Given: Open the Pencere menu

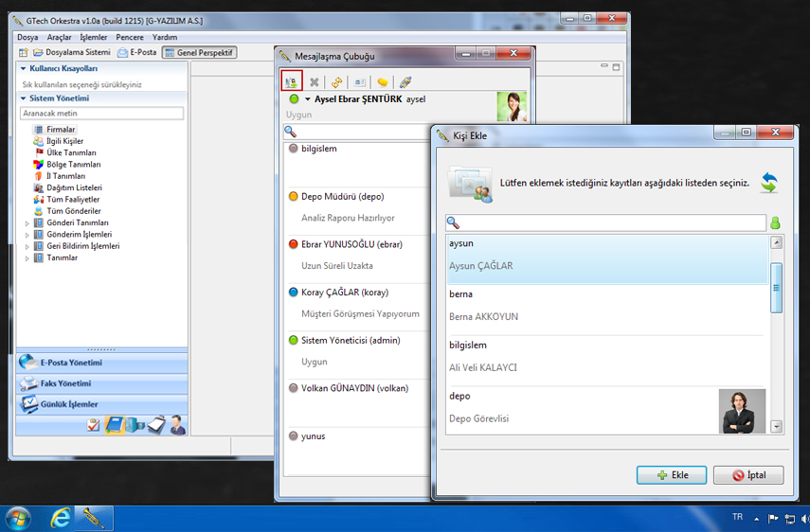Looking at the screenshot, I should pos(129,37).
